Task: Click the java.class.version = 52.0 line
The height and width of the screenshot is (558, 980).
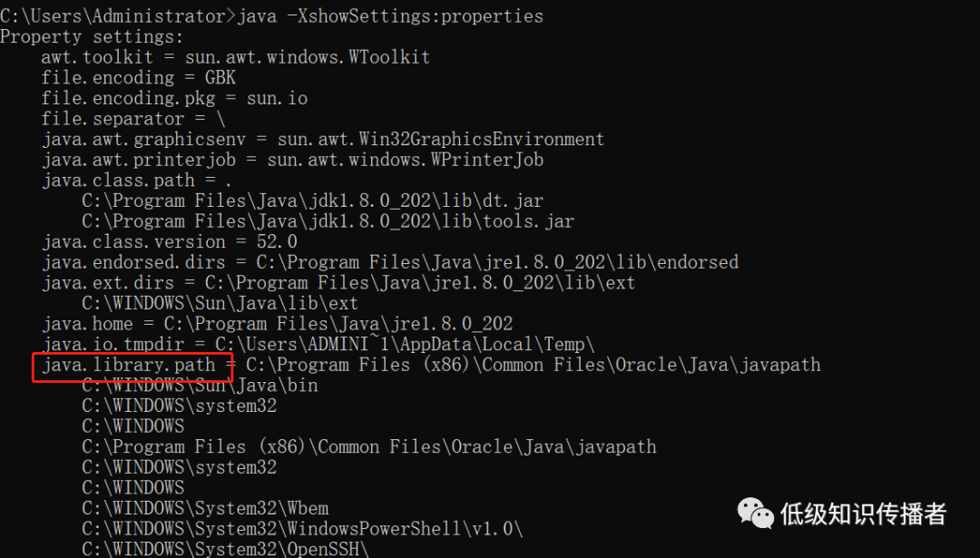Action: click(170, 242)
